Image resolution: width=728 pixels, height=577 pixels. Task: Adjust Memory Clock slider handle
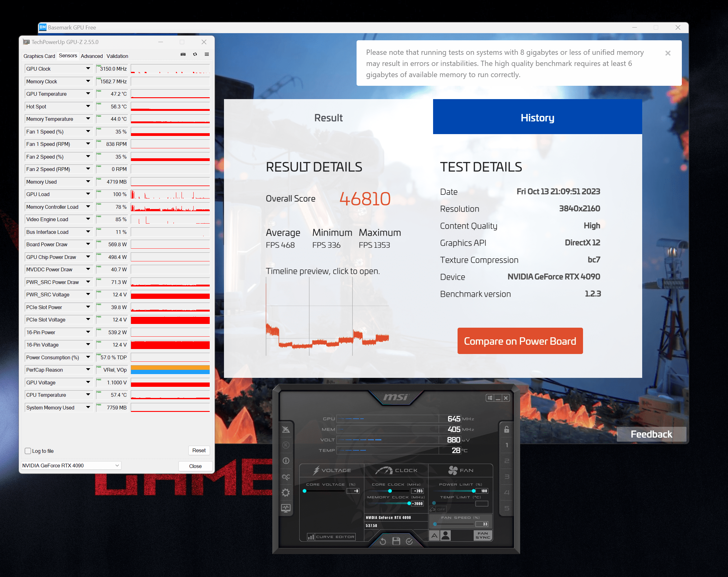click(409, 503)
